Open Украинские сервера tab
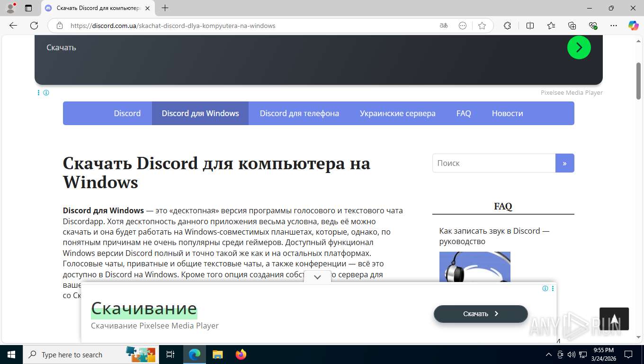644x364 pixels. pyautogui.click(x=398, y=113)
